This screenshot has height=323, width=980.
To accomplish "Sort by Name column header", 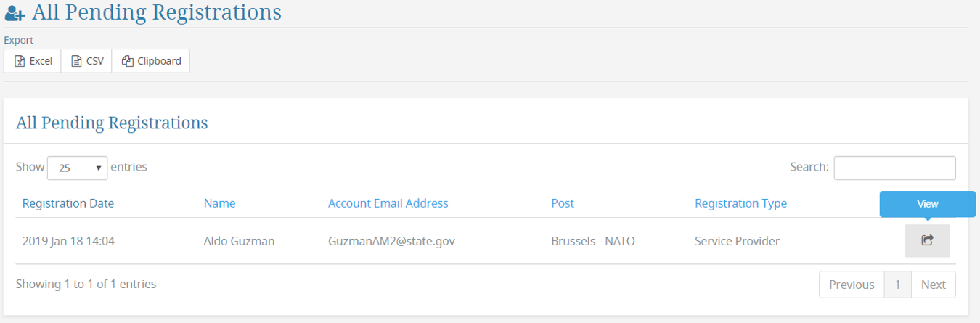I will [x=219, y=203].
